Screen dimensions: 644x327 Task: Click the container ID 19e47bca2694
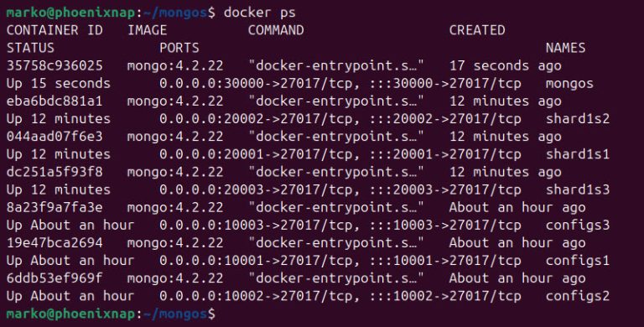[x=55, y=243]
